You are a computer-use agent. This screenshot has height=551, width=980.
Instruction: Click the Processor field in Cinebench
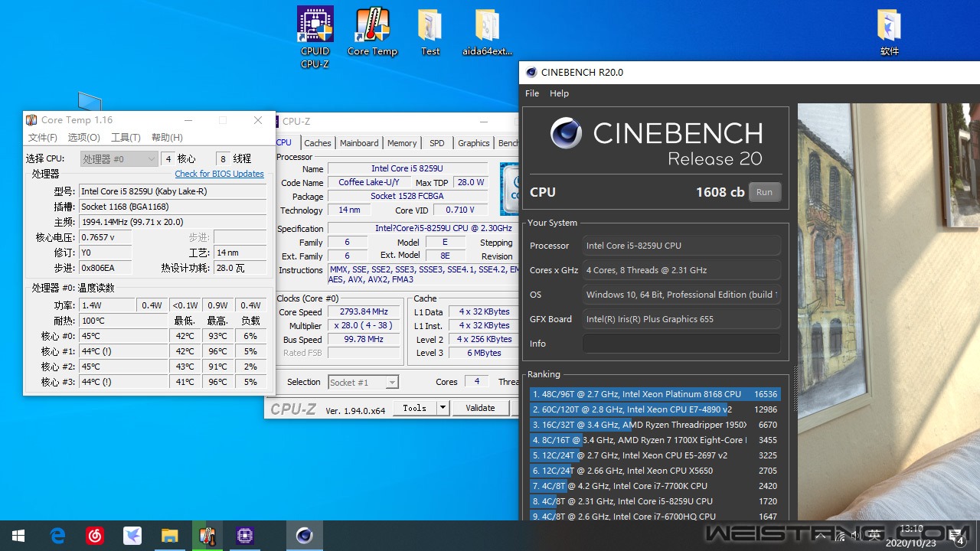[681, 246]
